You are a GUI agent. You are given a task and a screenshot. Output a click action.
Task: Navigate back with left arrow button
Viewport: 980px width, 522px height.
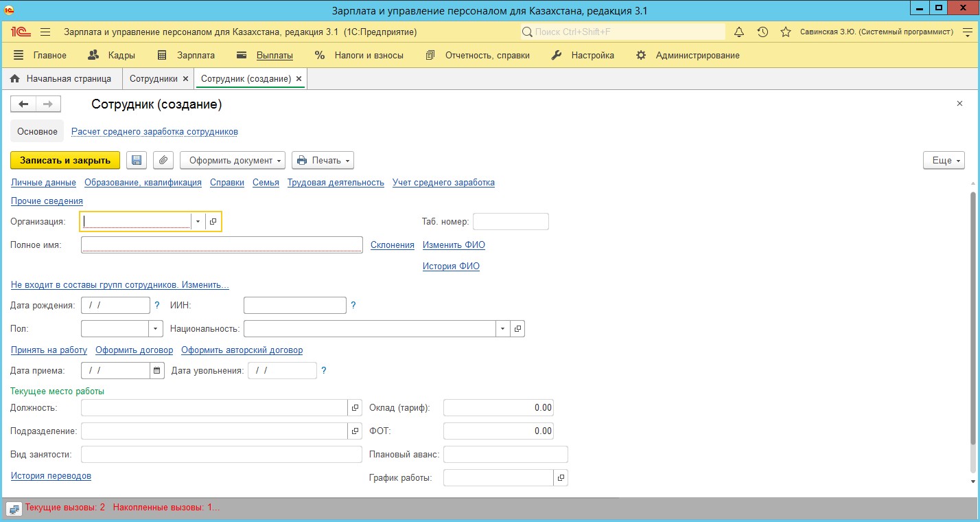click(x=23, y=104)
